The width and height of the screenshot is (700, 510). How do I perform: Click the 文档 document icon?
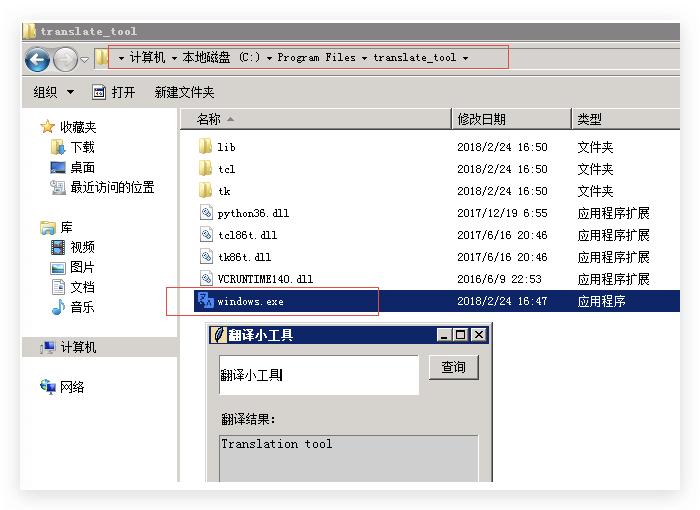[x=58, y=287]
